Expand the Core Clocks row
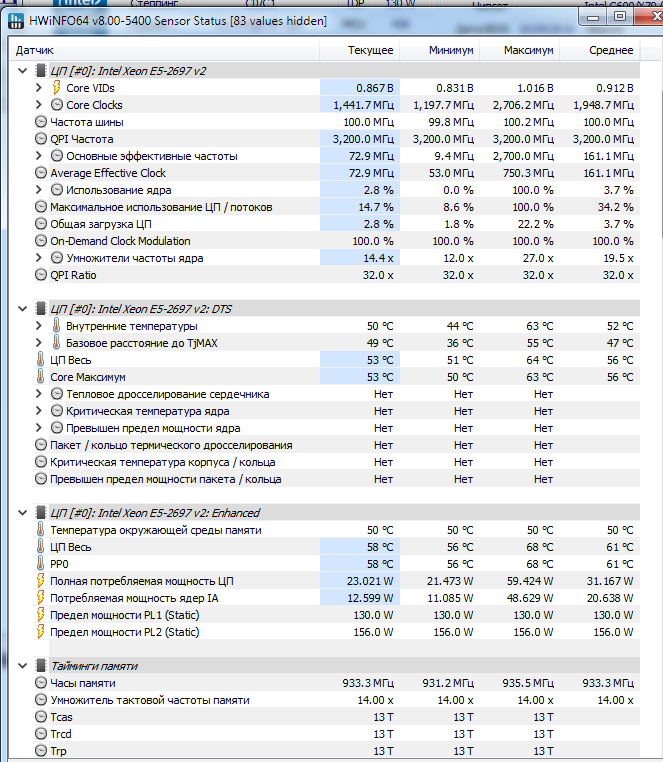This screenshot has height=762, width=663. pyautogui.click(x=39, y=105)
